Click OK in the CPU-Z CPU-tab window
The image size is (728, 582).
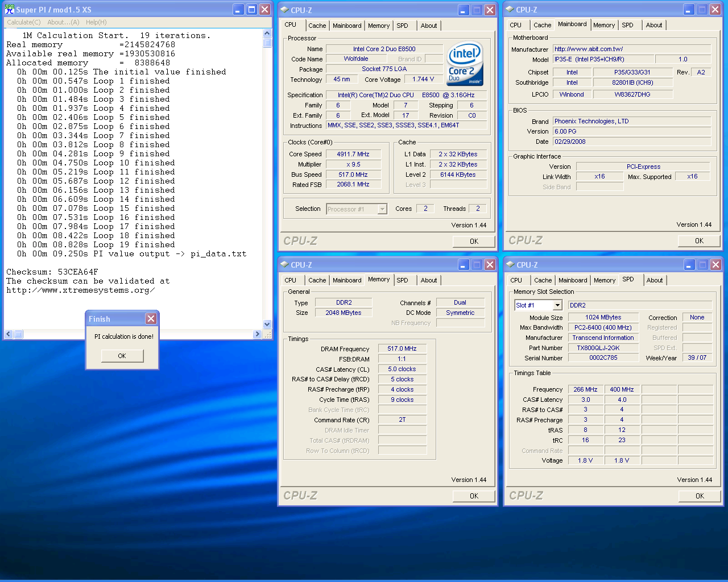click(x=474, y=242)
